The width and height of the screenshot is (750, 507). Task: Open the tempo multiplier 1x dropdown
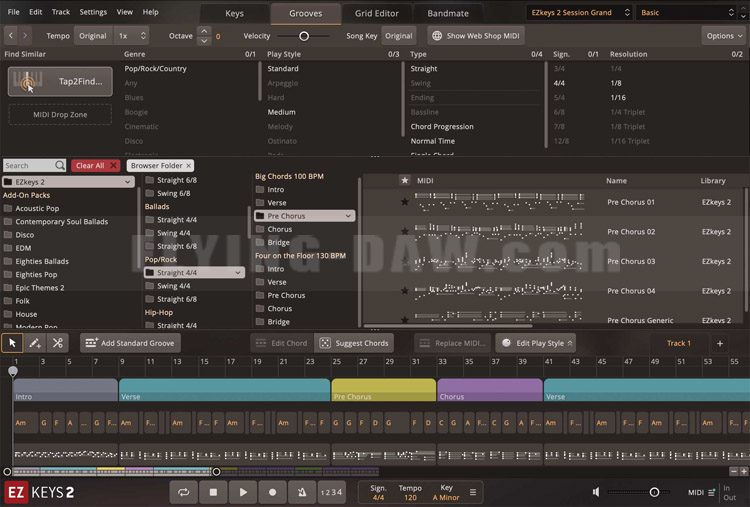pyautogui.click(x=132, y=35)
